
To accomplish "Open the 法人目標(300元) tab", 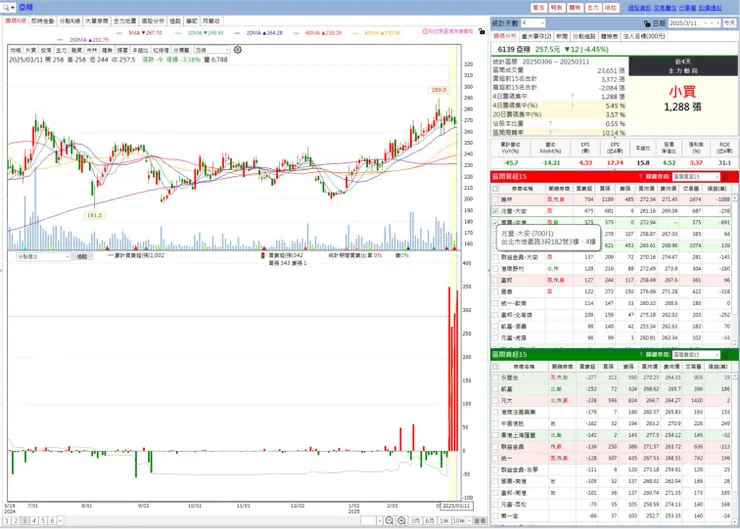I will click(644, 36).
